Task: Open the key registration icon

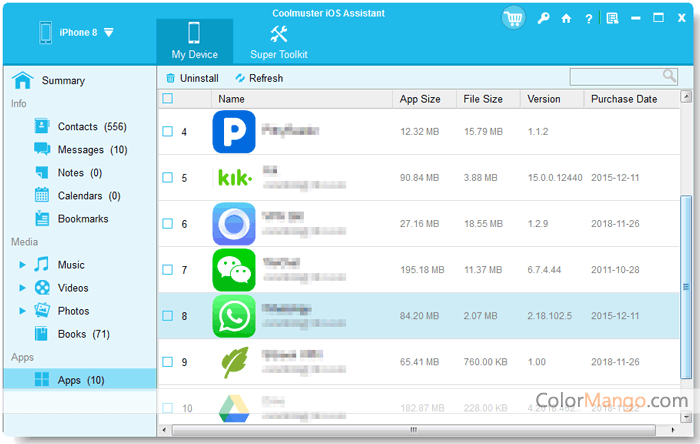Action: (x=543, y=18)
